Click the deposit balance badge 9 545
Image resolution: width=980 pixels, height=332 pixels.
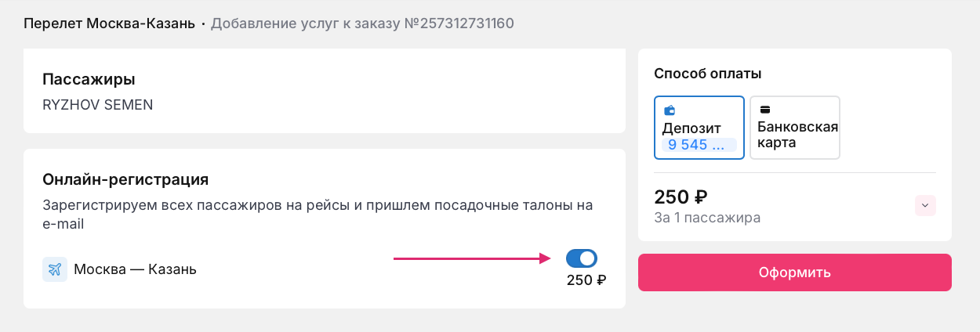click(699, 145)
